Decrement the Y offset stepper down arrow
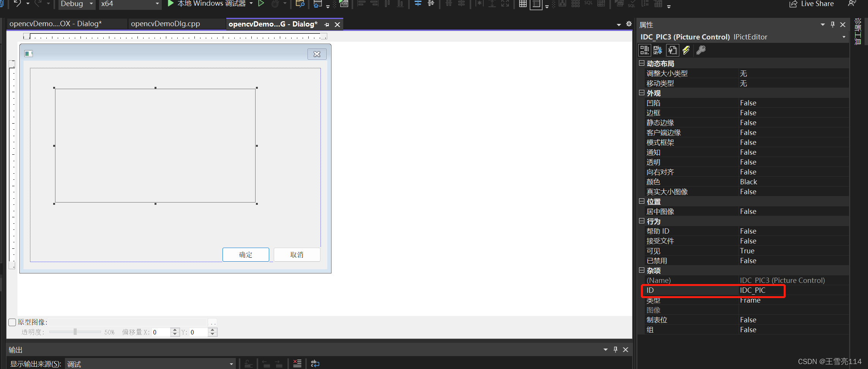This screenshot has width=868, height=369. [213, 334]
